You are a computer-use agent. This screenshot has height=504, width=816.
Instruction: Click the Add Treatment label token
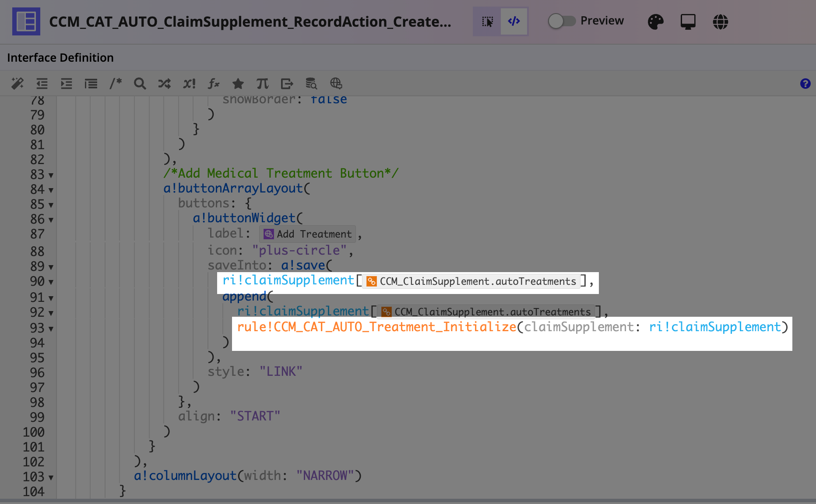point(308,234)
